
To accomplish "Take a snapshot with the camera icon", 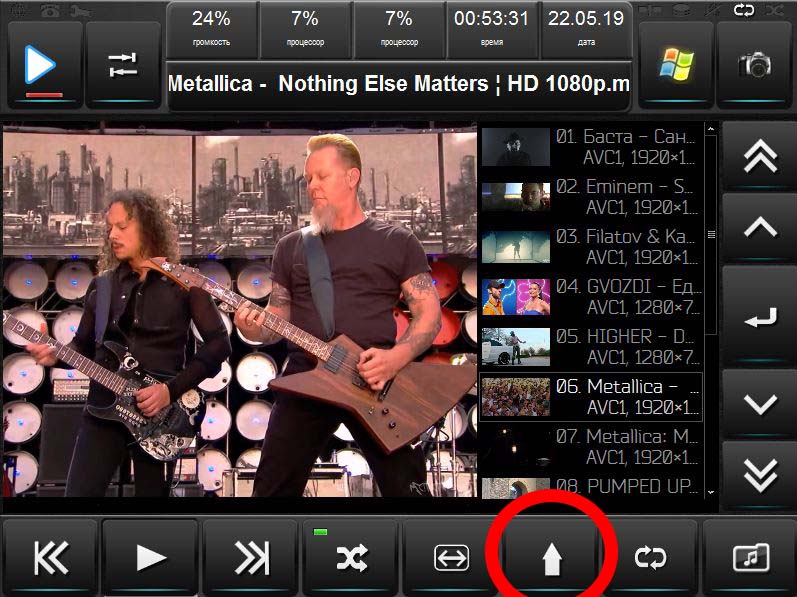I will (755, 64).
